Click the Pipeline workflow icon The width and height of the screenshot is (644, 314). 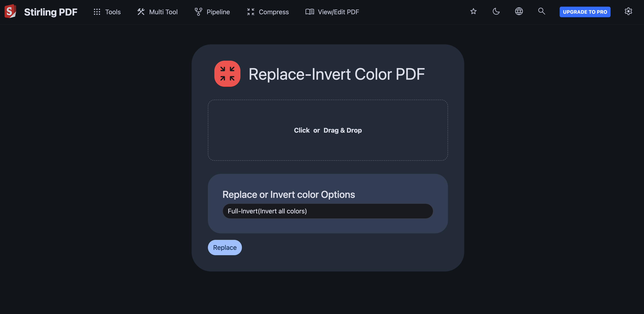pyautogui.click(x=198, y=11)
